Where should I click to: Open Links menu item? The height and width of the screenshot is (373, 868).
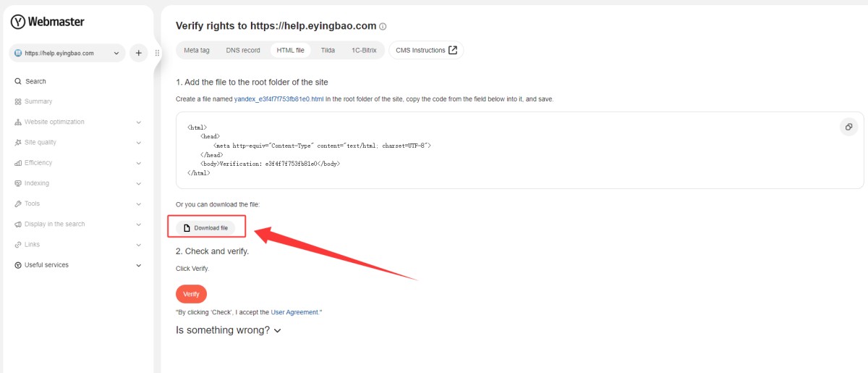click(x=33, y=245)
